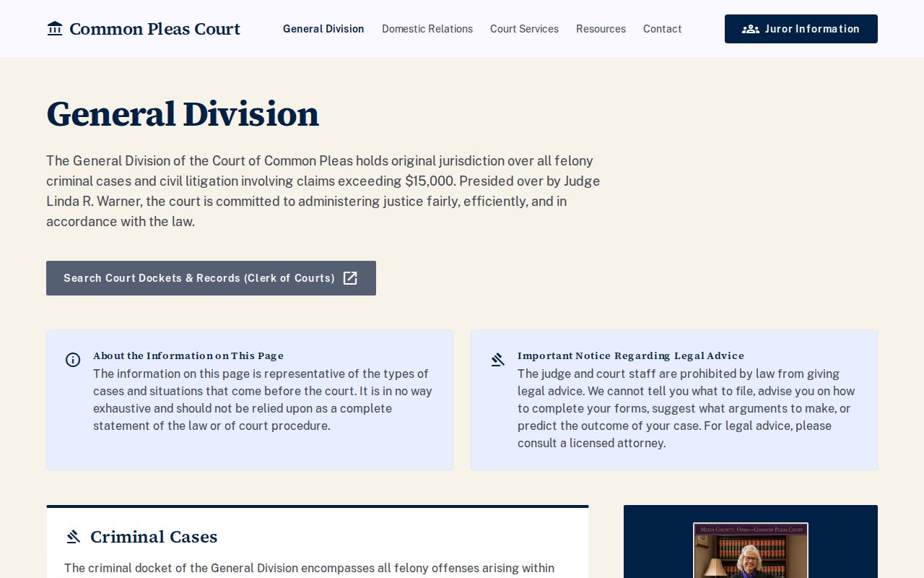Image resolution: width=924 pixels, height=578 pixels.
Task: Select the Criminal Cases section heading
Action: (154, 537)
